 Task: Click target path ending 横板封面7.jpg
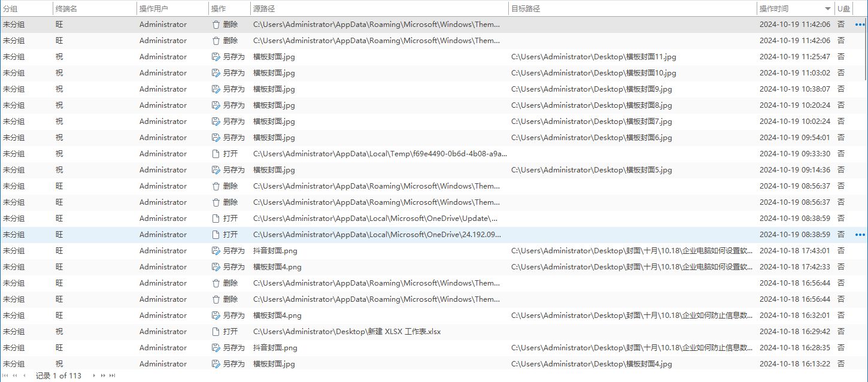pyautogui.click(x=591, y=122)
